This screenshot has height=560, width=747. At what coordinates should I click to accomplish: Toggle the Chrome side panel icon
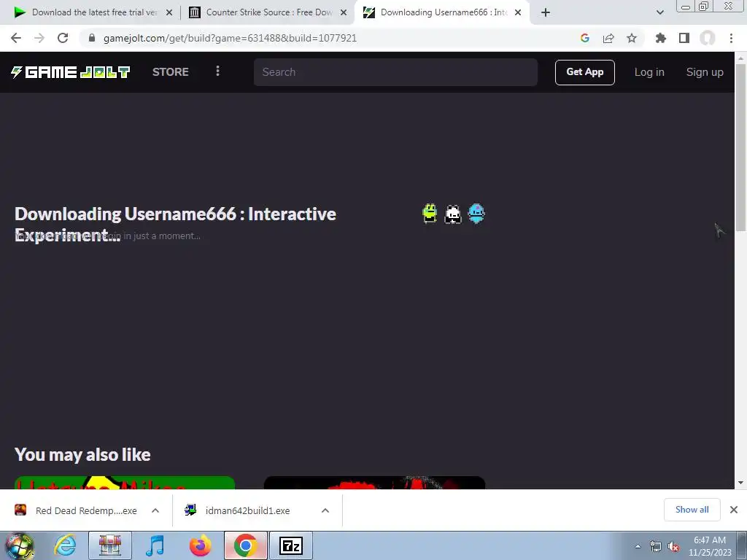pyautogui.click(x=684, y=38)
